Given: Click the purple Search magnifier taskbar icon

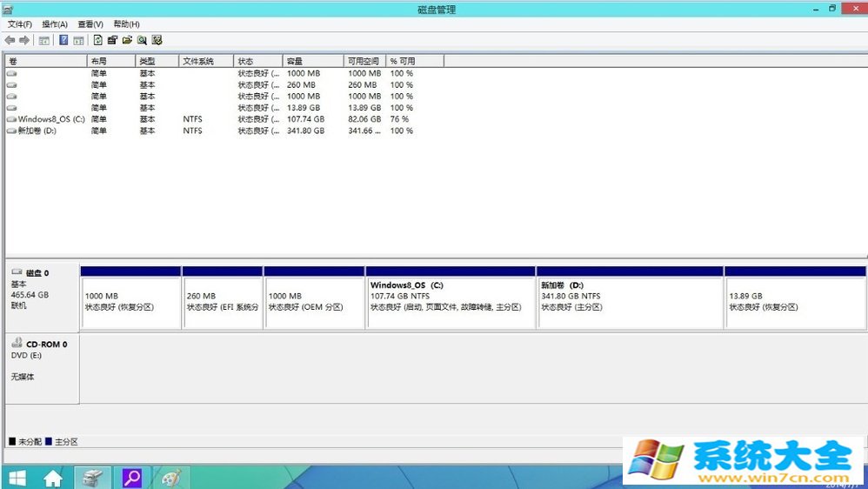Looking at the screenshot, I should pyautogui.click(x=131, y=478).
